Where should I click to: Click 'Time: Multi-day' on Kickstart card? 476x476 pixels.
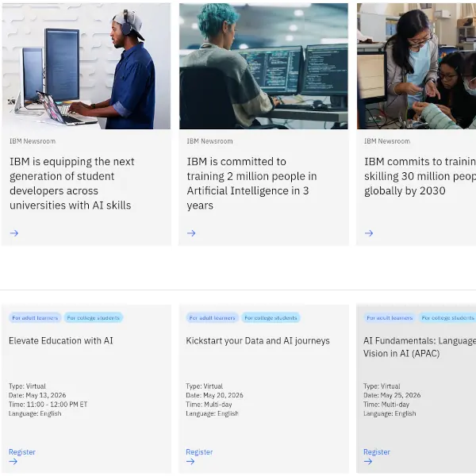pos(209,405)
